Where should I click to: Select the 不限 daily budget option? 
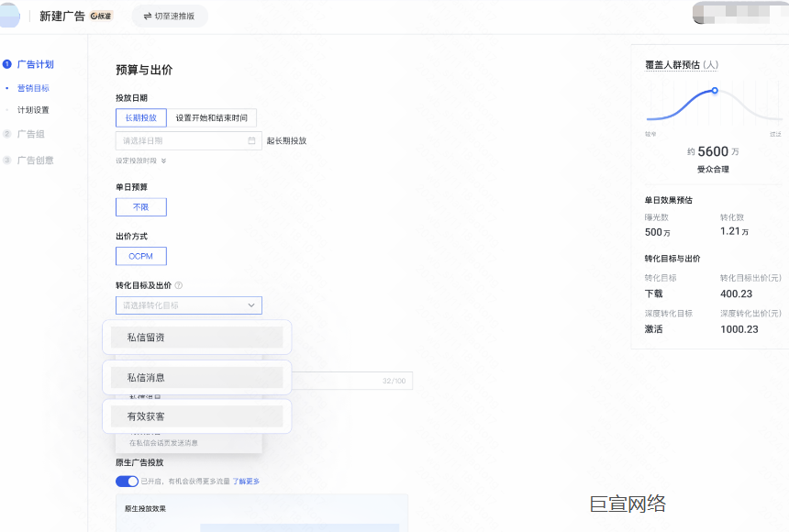[141, 207]
